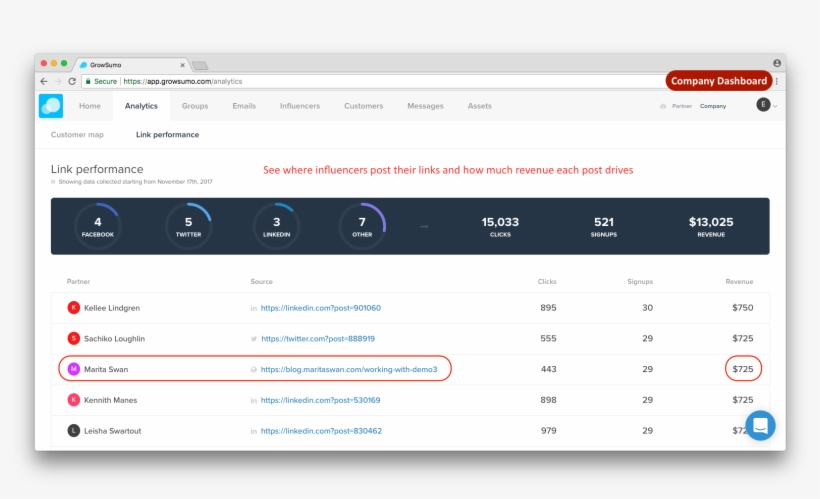The height and width of the screenshot is (499, 820).
Task: Open blog.maritaswan.com working-with-demo3 link
Action: 349,369
